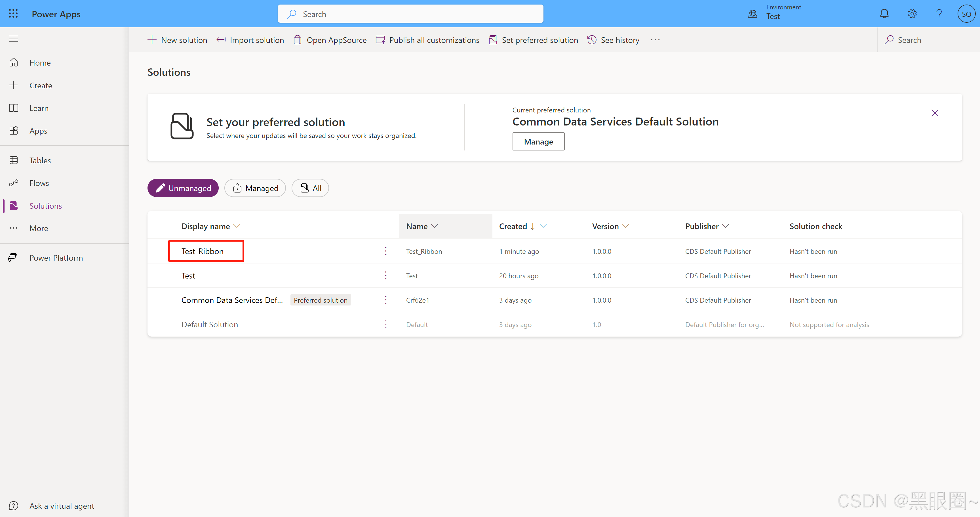The height and width of the screenshot is (517, 980).
Task: Open the Power Apps app launcher waffle
Action: pos(13,13)
